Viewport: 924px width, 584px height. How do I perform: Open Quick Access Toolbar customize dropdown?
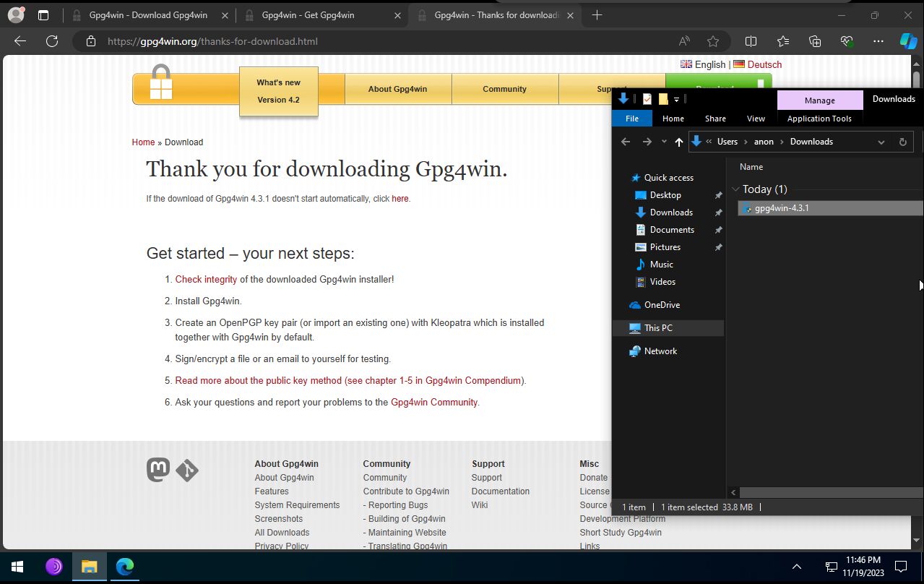point(676,99)
